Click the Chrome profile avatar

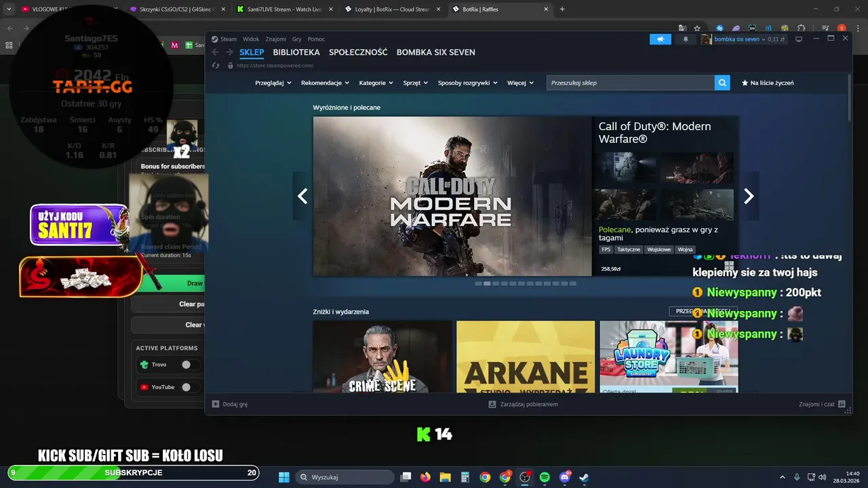(x=842, y=28)
